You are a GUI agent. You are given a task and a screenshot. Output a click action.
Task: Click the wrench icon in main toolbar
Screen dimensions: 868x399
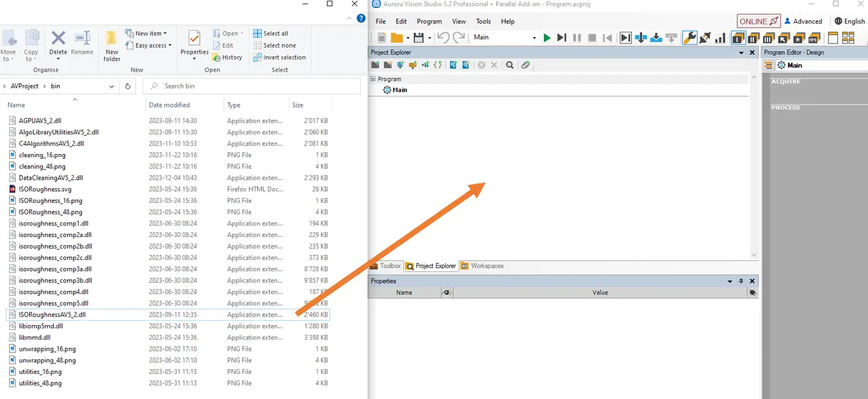pos(689,38)
